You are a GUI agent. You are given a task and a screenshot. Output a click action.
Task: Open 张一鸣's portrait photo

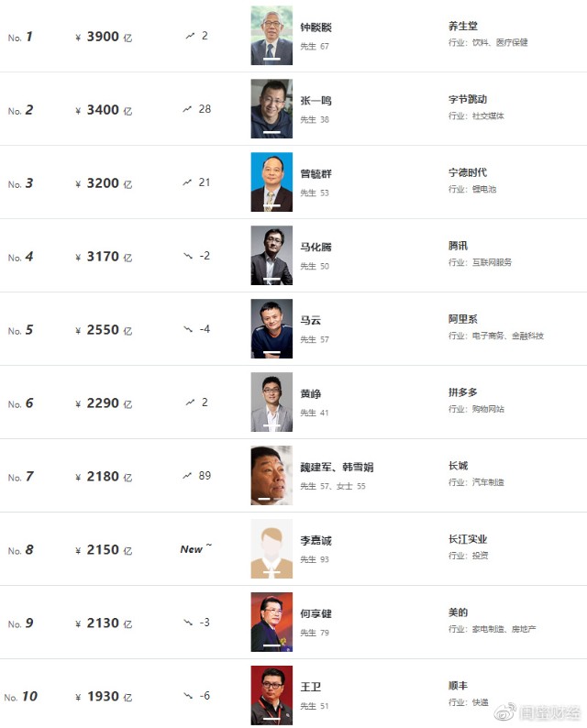tap(271, 109)
